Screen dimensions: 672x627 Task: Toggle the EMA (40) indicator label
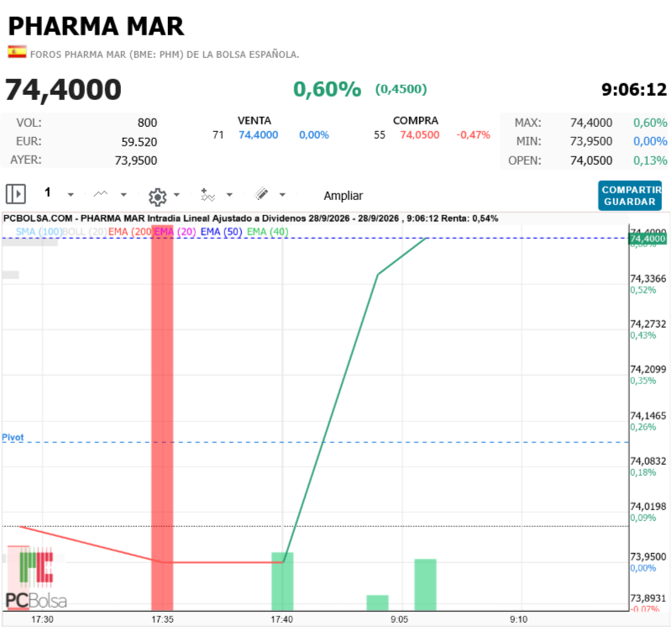pyautogui.click(x=267, y=232)
